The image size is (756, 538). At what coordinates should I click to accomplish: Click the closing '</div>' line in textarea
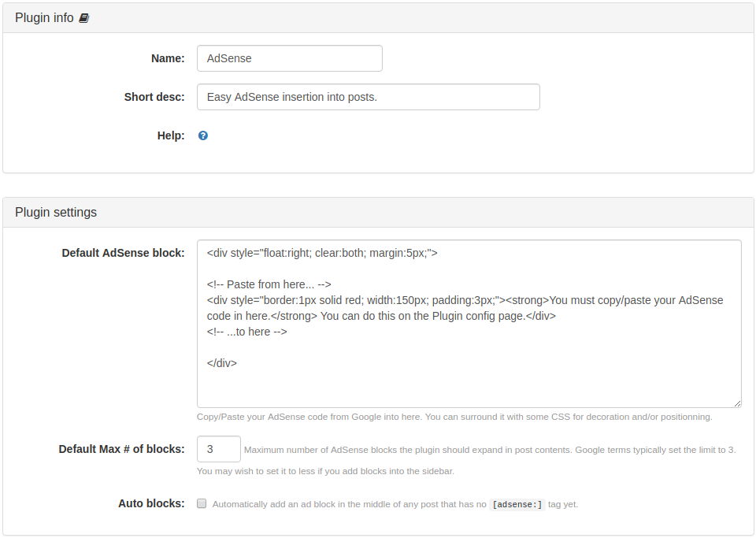pos(222,363)
